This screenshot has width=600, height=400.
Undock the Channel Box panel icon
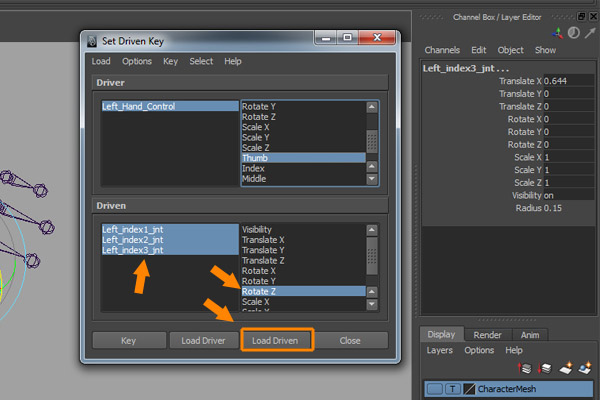(582, 16)
